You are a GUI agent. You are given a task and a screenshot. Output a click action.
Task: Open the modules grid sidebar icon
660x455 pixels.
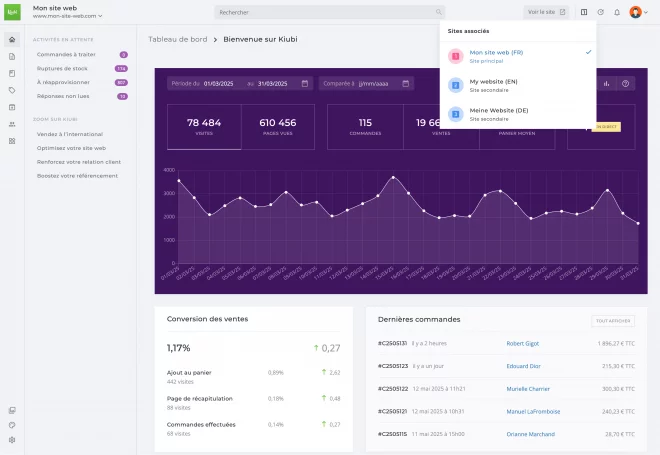tap(12, 141)
